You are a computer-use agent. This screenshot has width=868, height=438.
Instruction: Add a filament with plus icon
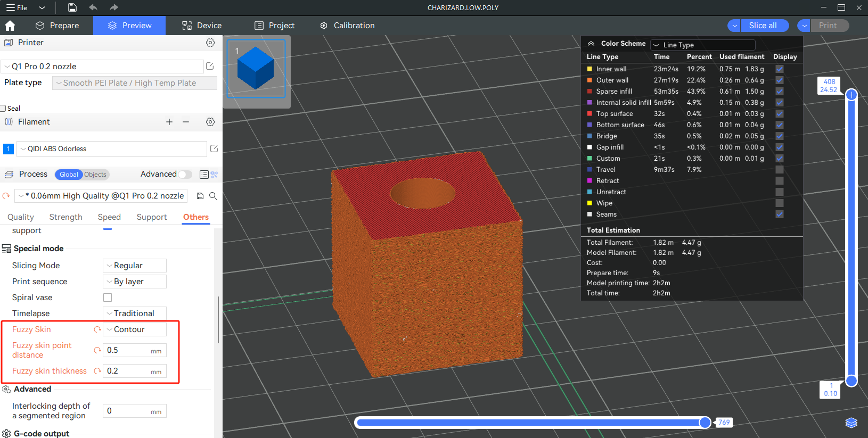click(x=169, y=122)
